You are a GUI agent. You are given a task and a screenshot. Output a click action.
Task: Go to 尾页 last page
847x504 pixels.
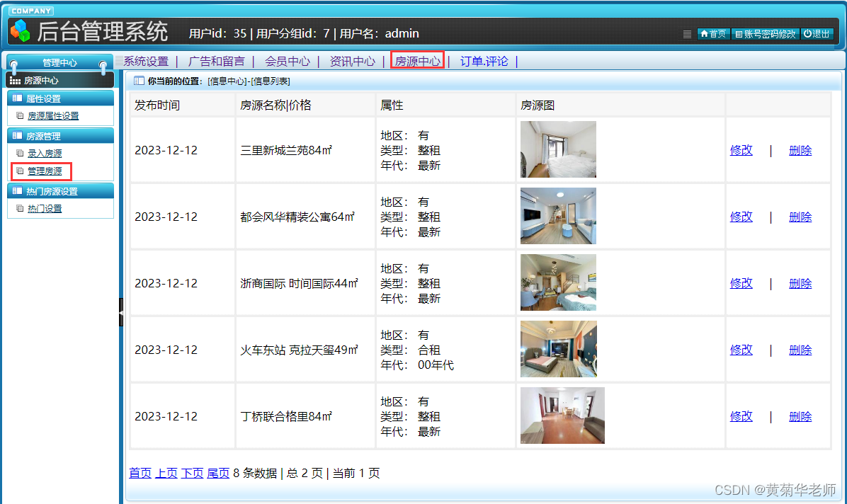(x=218, y=474)
